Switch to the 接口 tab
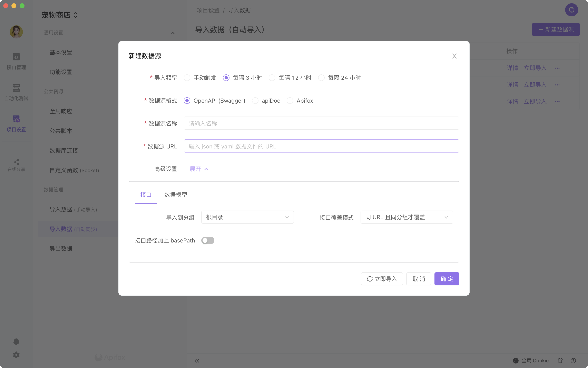This screenshot has height=368, width=588. point(146,195)
